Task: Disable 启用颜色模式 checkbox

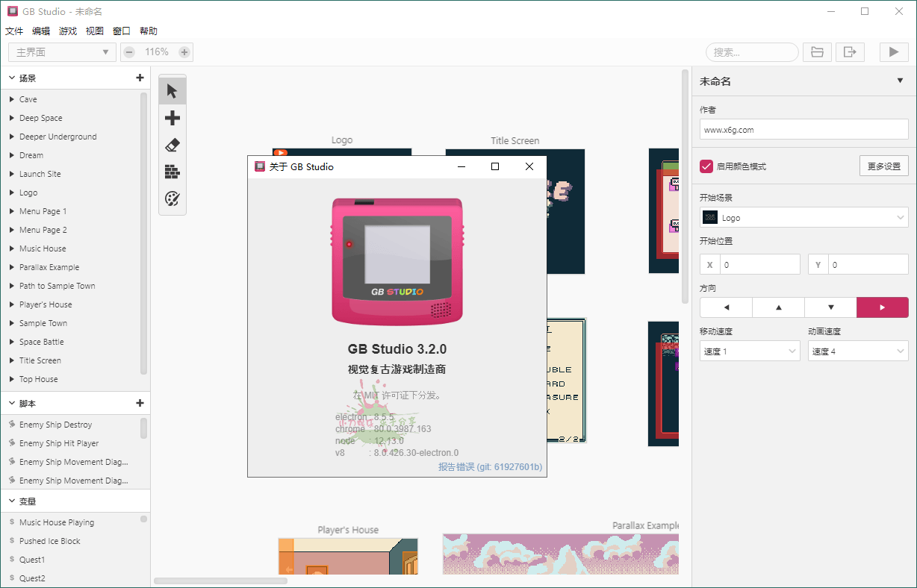Action: pyautogui.click(x=706, y=166)
